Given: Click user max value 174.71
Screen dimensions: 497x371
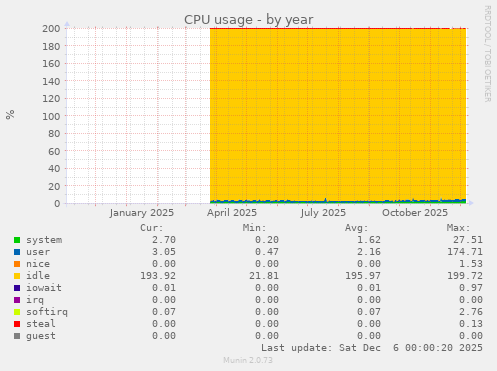Looking at the screenshot, I should click(x=465, y=252).
